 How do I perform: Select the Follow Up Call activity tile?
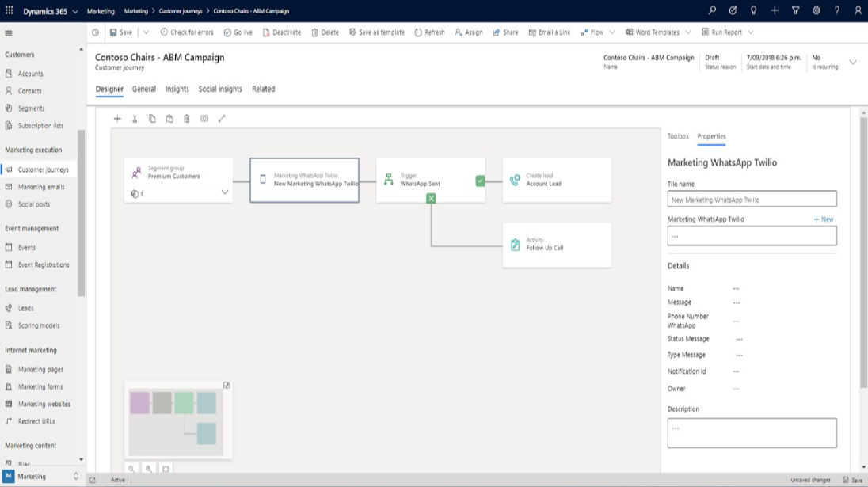click(x=557, y=245)
